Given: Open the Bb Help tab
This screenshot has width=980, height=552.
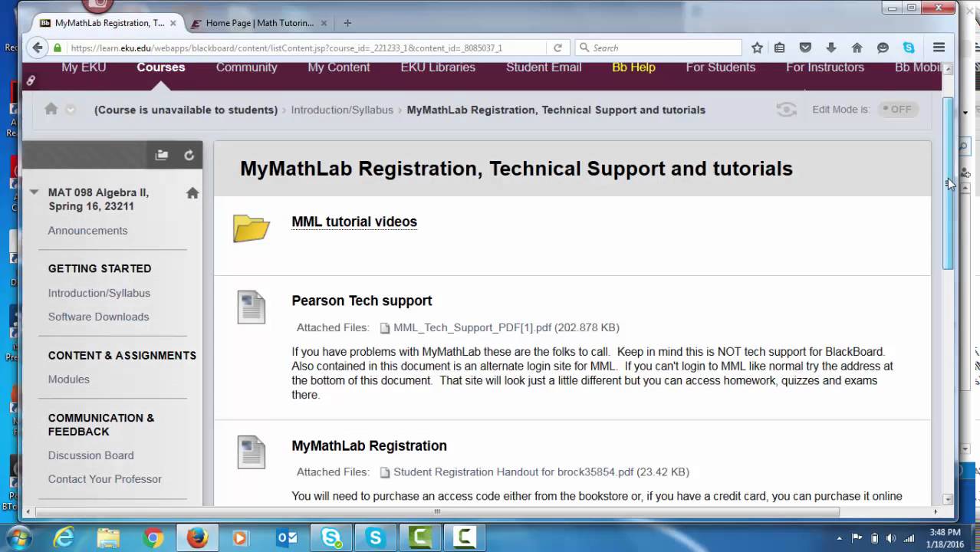Looking at the screenshot, I should [x=633, y=67].
